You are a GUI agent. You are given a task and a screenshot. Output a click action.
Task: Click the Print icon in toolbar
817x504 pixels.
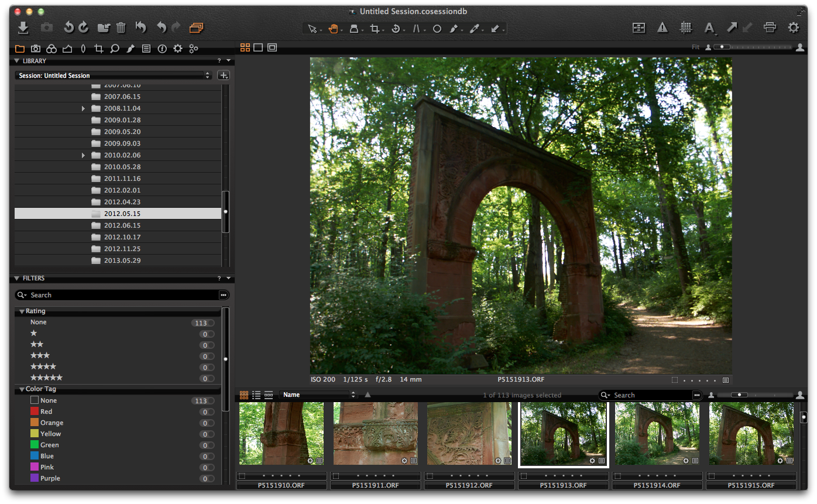point(770,28)
